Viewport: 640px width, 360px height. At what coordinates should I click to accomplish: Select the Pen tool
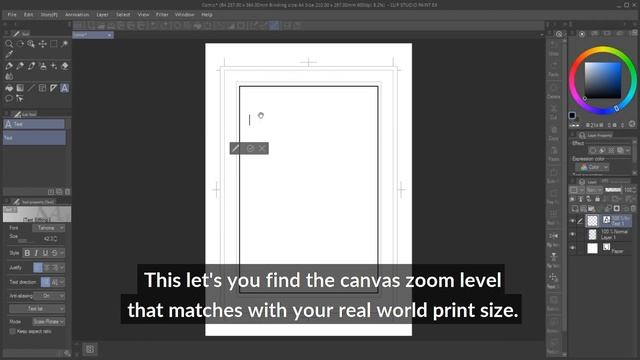tap(9, 66)
